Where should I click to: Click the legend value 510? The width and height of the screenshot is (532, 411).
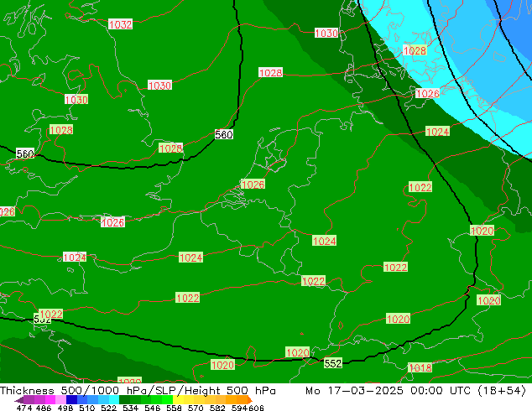pyautogui.click(x=87, y=408)
